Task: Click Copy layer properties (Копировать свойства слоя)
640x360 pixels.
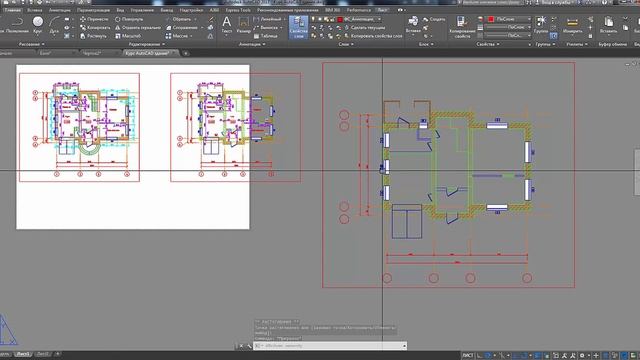Action: pyautogui.click(x=373, y=36)
